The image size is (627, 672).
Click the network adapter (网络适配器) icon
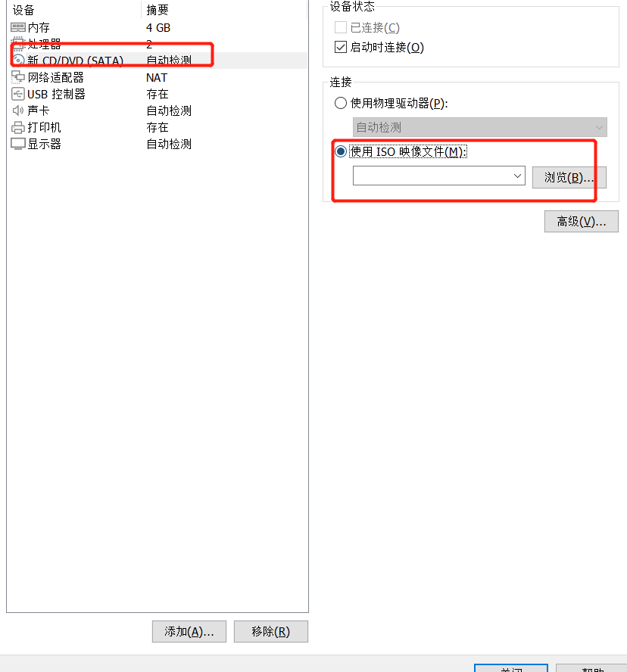[x=17, y=77]
